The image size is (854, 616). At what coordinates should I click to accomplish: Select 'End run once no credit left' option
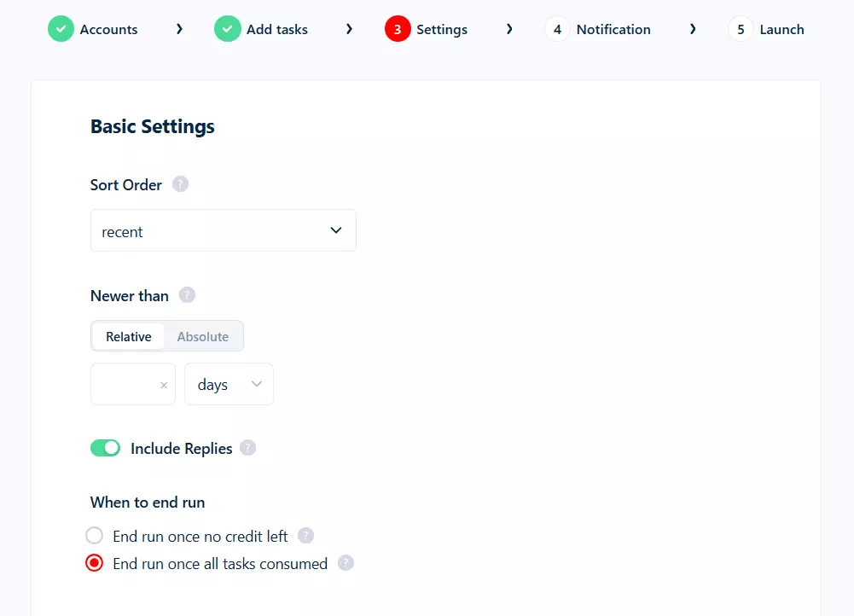[x=94, y=535]
